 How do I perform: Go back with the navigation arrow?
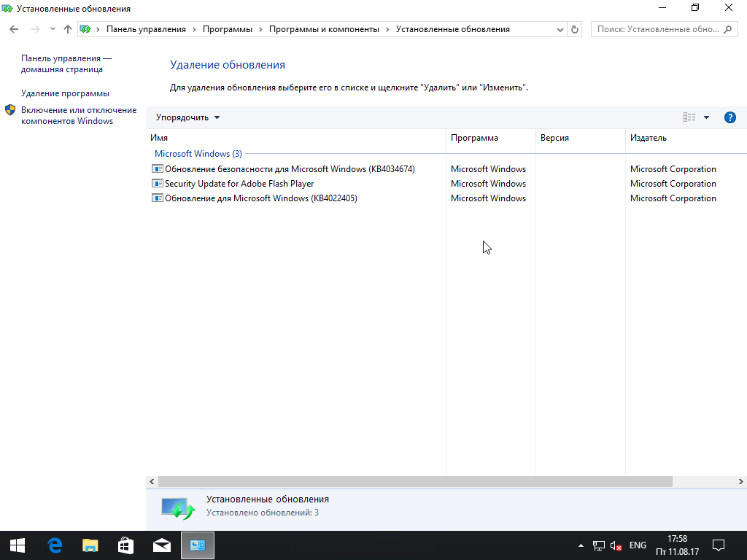(x=14, y=29)
